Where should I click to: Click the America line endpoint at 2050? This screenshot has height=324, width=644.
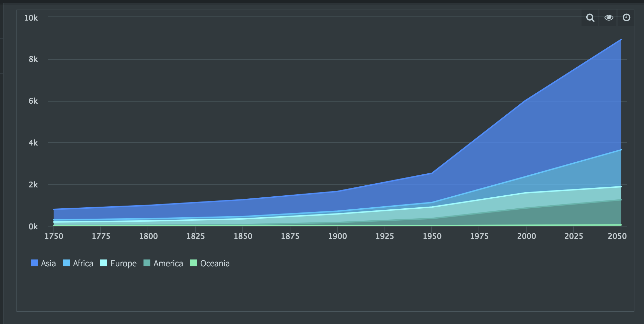click(x=621, y=200)
